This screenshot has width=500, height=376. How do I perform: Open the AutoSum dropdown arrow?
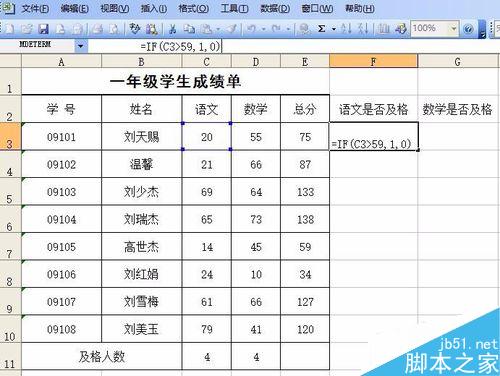(x=334, y=29)
